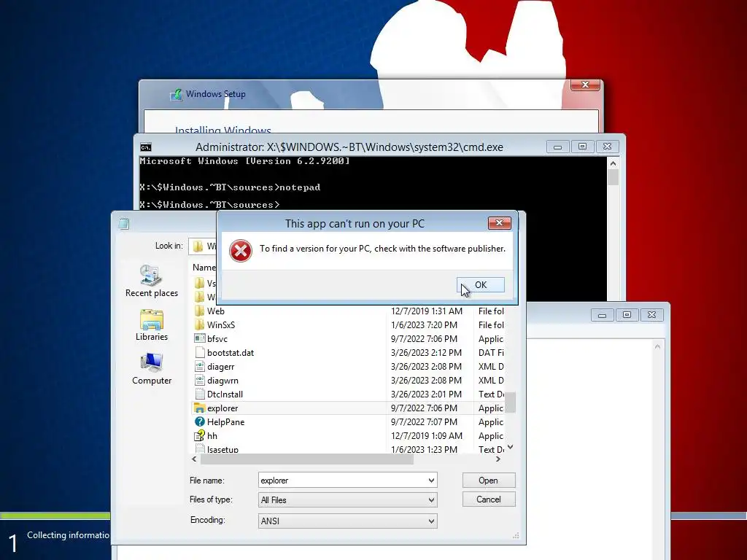Image resolution: width=747 pixels, height=560 pixels.
Task: Select the explorer application icon
Action: point(200,408)
